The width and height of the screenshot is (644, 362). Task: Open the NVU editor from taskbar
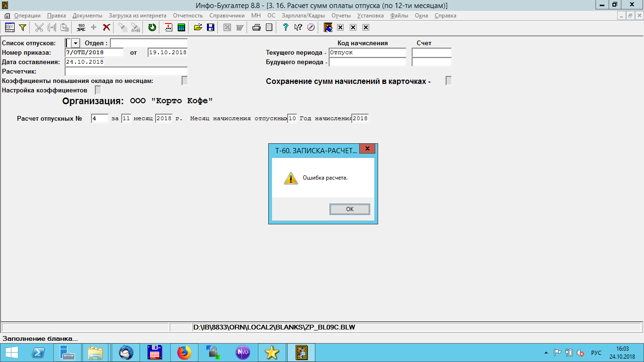click(243, 352)
